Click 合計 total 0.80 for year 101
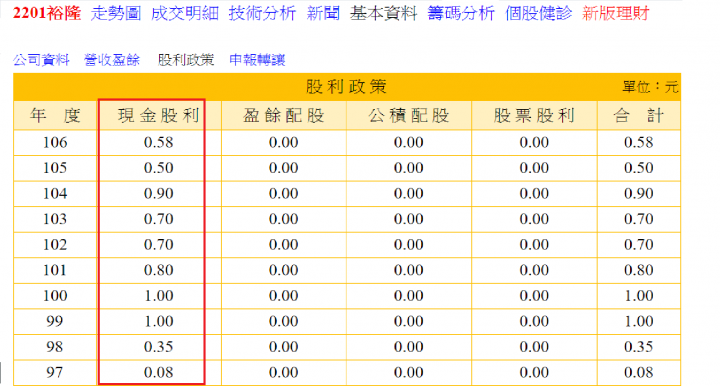This screenshot has height=386, width=720. point(639,270)
